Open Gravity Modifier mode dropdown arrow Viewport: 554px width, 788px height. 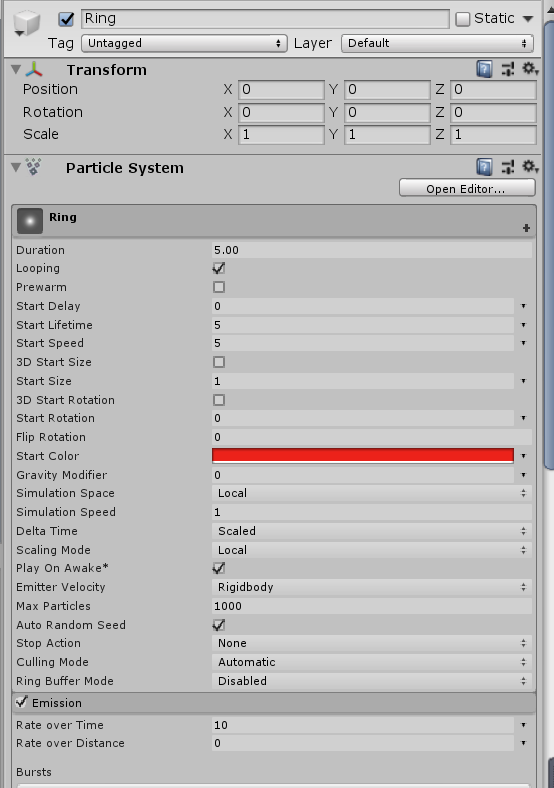click(523, 475)
